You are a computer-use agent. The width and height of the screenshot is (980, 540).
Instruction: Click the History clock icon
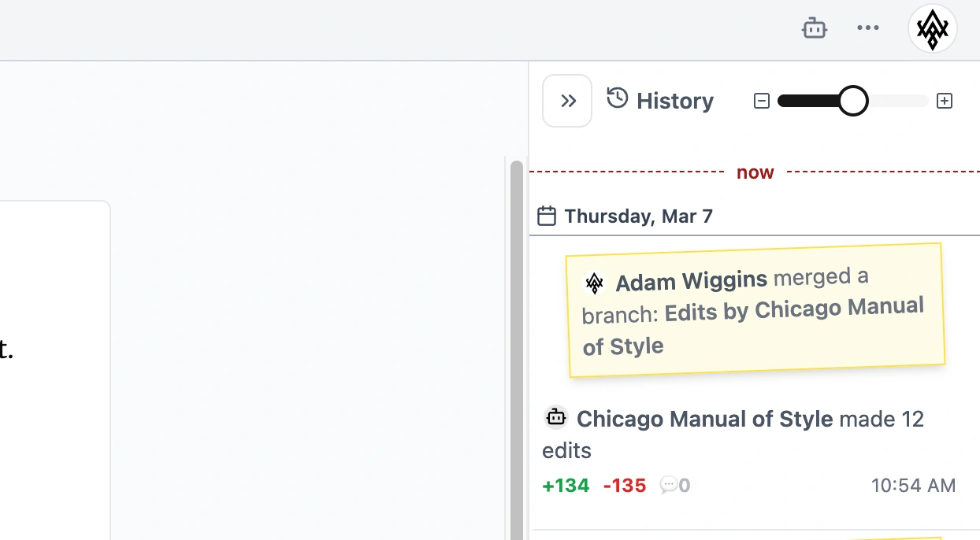click(x=618, y=98)
